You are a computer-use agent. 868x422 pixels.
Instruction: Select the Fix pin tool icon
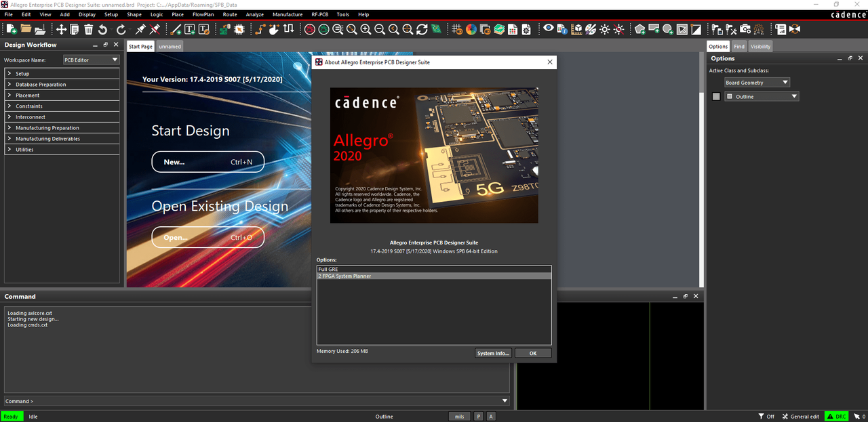coord(141,29)
